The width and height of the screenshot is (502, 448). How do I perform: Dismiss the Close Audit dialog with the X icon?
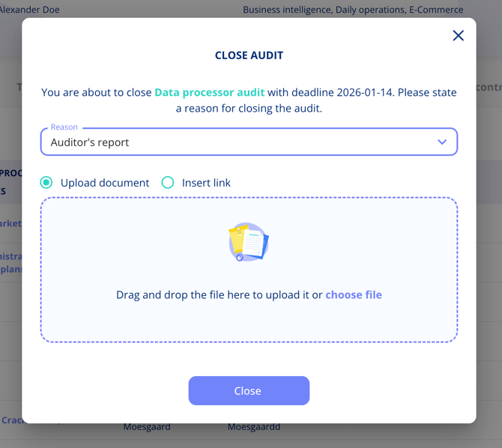tap(459, 35)
